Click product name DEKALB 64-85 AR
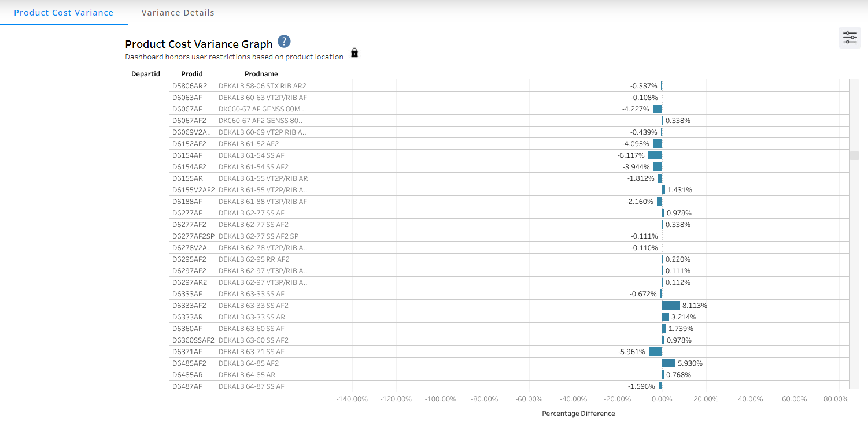868x424 pixels. pos(247,375)
